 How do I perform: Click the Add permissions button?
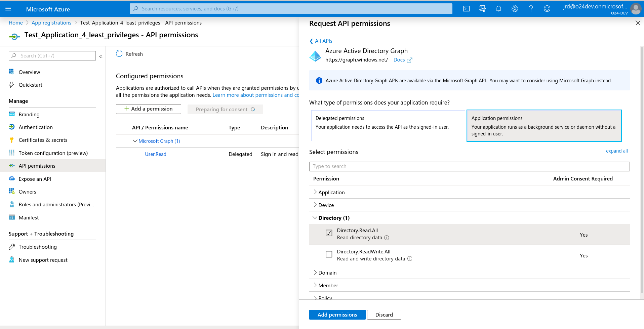(337, 315)
